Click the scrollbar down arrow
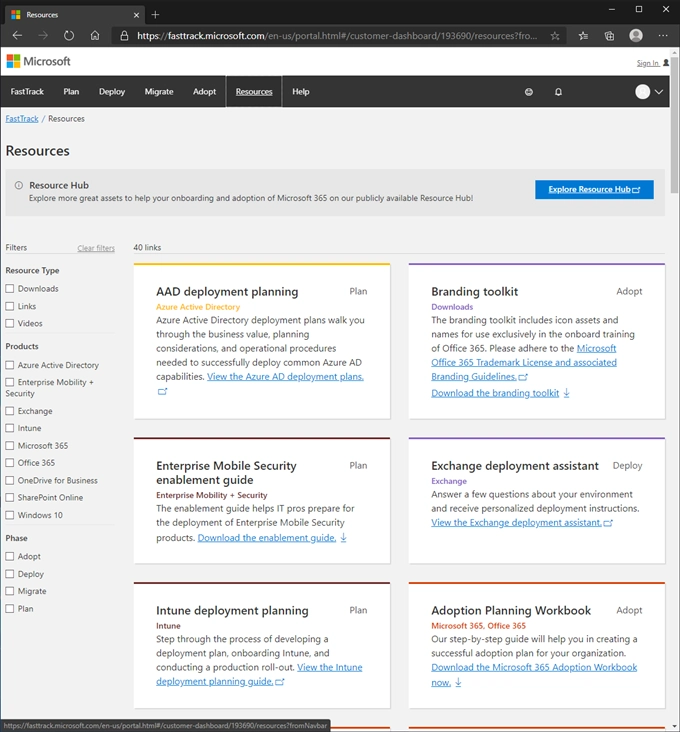Image resolution: width=680 pixels, height=732 pixels. (x=674, y=727)
